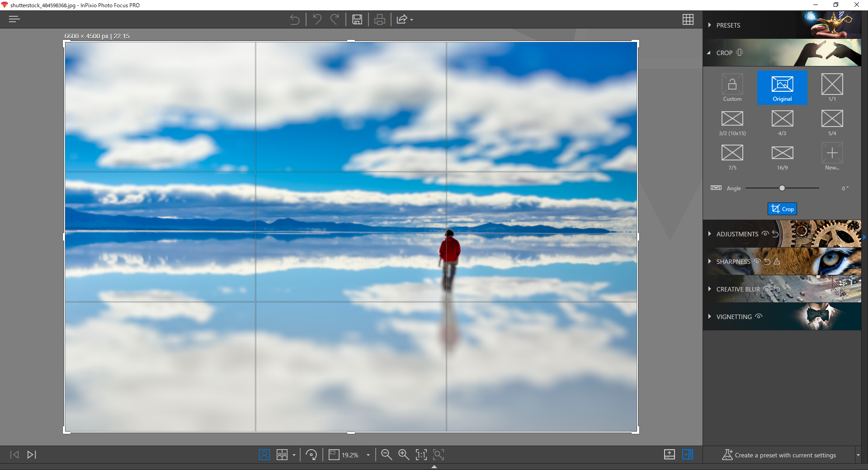The height and width of the screenshot is (470, 868).
Task: Toggle the Vignetting eye icon
Action: pyautogui.click(x=759, y=316)
